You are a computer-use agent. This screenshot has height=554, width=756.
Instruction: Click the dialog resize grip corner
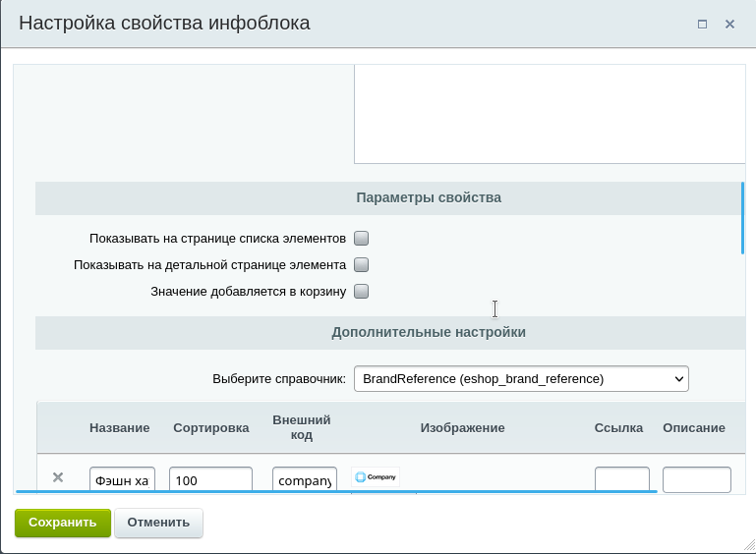[x=750, y=545]
